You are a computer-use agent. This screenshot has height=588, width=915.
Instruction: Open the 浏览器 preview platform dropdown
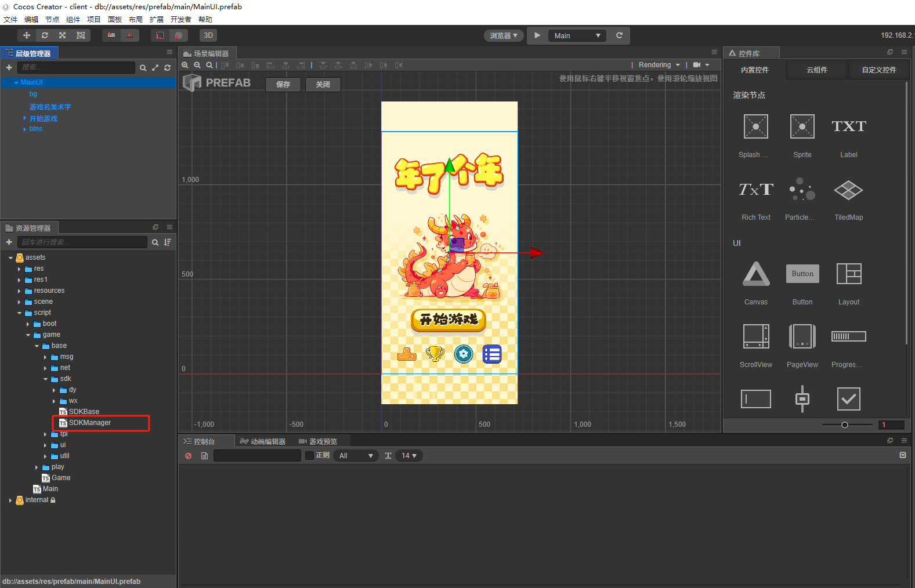[x=504, y=35]
